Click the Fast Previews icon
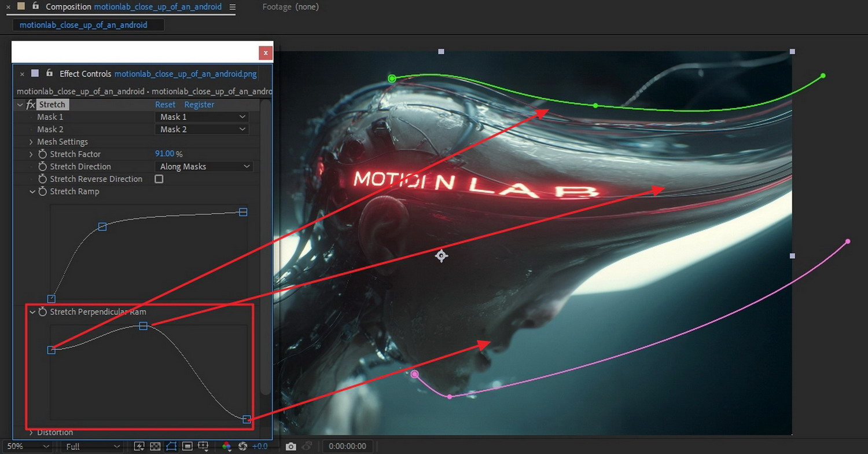The height and width of the screenshot is (454, 868). tap(139, 446)
